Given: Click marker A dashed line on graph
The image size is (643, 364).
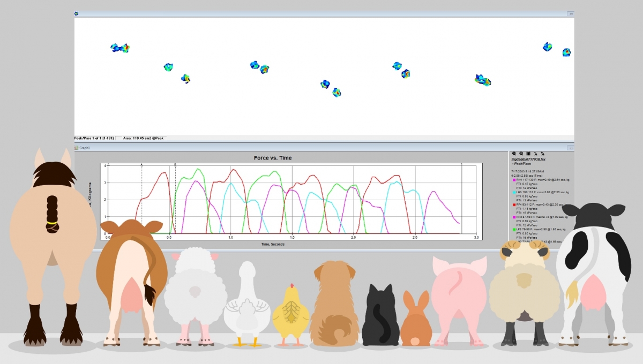Looking at the screenshot, I should click(x=141, y=198).
